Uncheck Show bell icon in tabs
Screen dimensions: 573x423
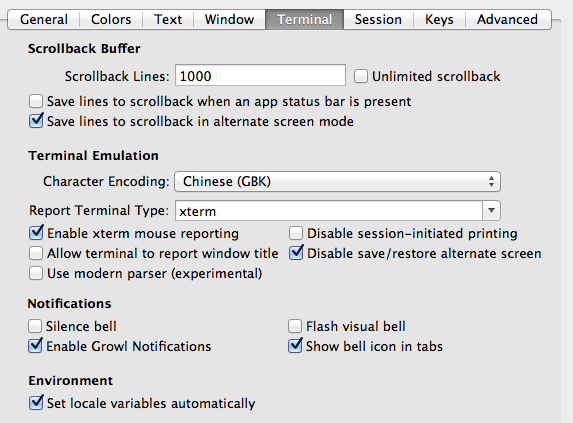pyautogui.click(x=295, y=346)
